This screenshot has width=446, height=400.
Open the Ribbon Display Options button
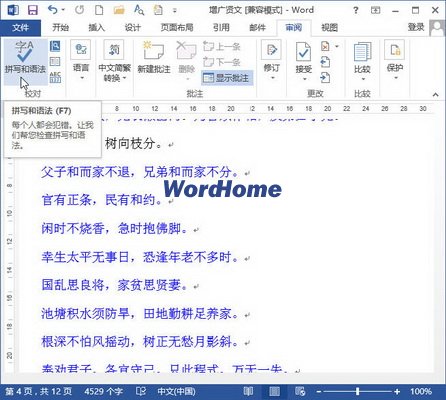376,10
